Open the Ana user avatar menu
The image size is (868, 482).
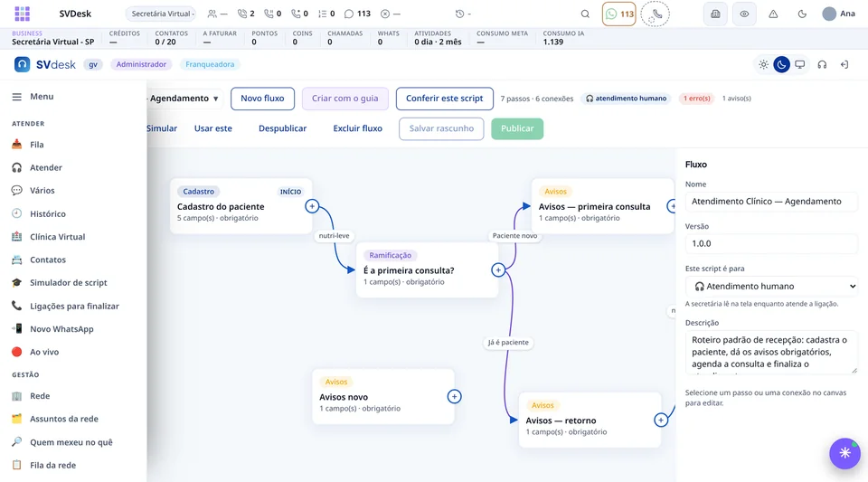(x=839, y=14)
